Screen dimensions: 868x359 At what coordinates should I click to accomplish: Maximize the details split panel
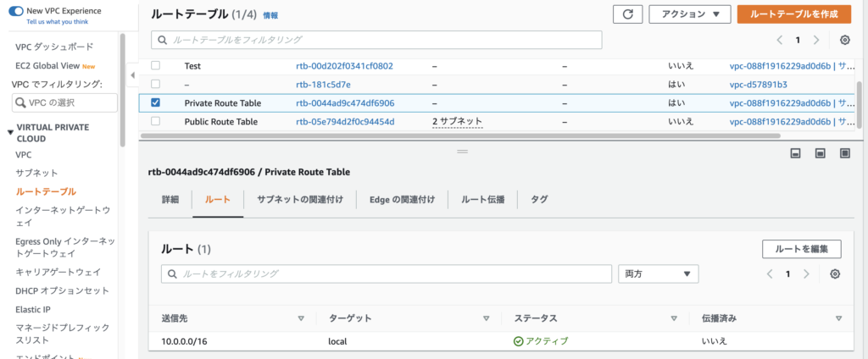[x=845, y=153]
